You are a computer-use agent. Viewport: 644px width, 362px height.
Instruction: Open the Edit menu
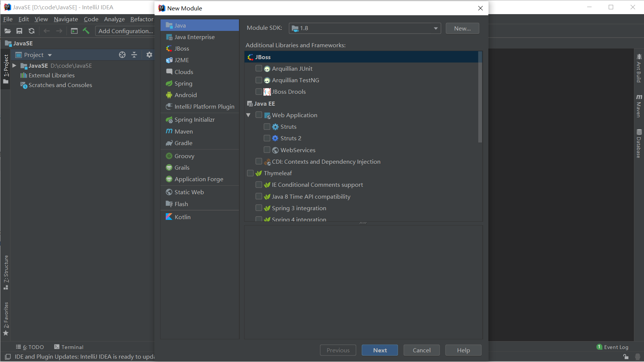tap(24, 19)
